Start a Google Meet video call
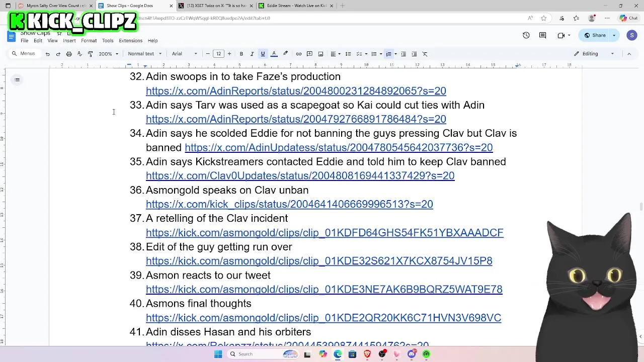 tap(561, 35)
